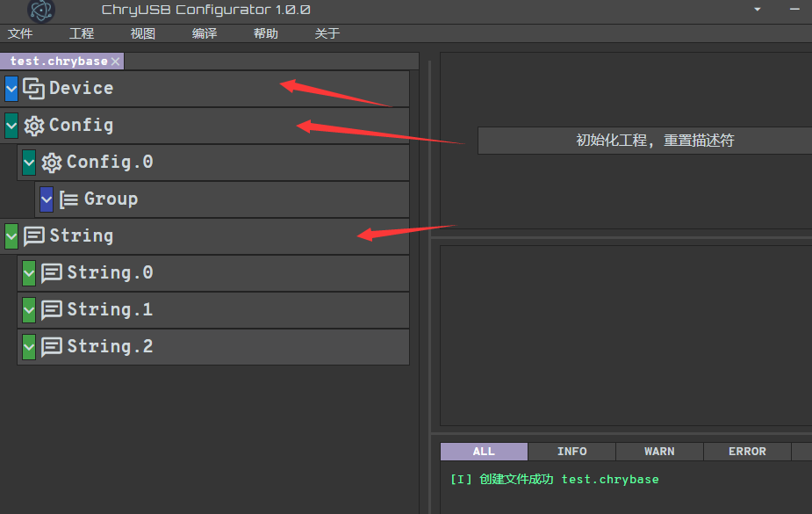The height and width of the screenshot is (514, 812).
Task: Click the message icon beside String.1
Action: [x=52, y=310]
